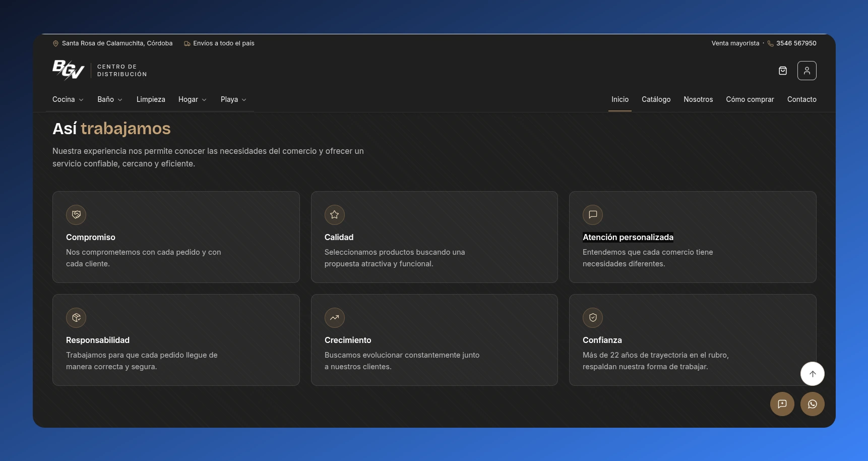This screenshot has width=868, height=461.
Task: Open the Limpieza category
Action: click(151, 99)
